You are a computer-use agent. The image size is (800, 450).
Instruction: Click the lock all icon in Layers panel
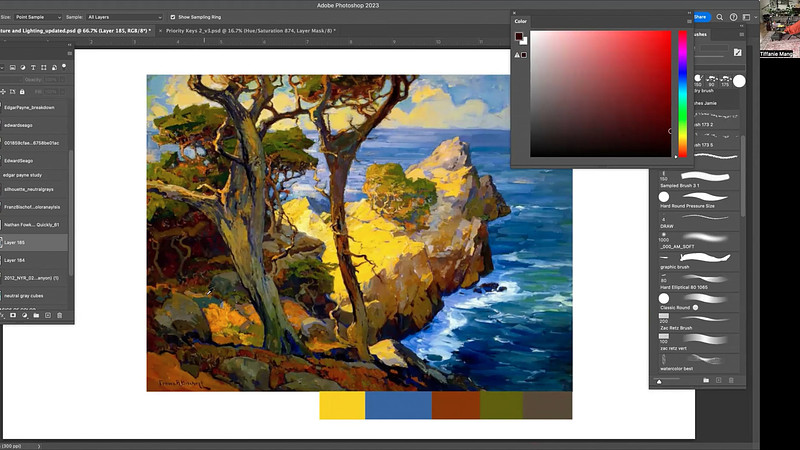point(22,92)
